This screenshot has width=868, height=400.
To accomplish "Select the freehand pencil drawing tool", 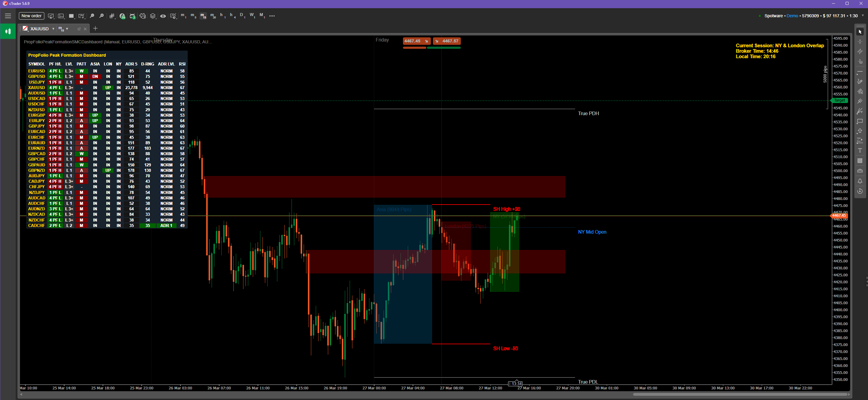I will click(x=860, y=81).
